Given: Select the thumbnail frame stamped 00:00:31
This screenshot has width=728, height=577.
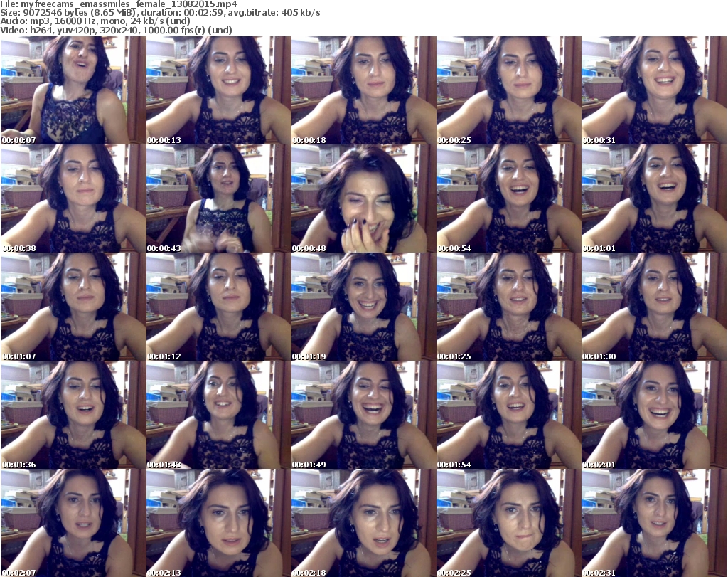Looking at the screenshot, I should [653, 90].
